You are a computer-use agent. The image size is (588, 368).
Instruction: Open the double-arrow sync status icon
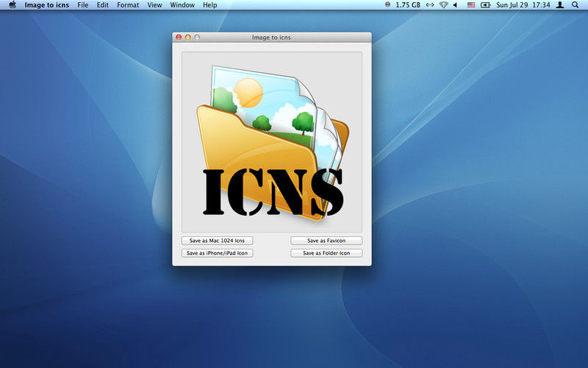430,5
